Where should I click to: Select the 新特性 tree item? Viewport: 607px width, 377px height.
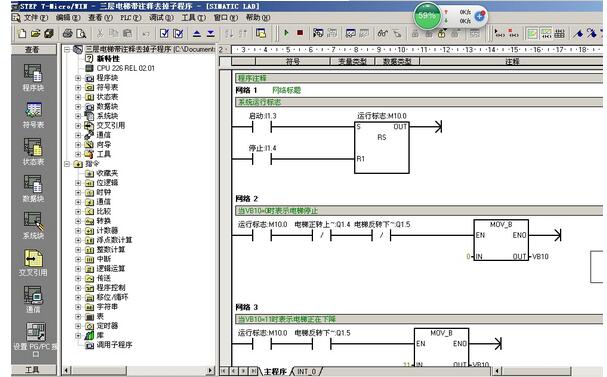tap(108, 59)
